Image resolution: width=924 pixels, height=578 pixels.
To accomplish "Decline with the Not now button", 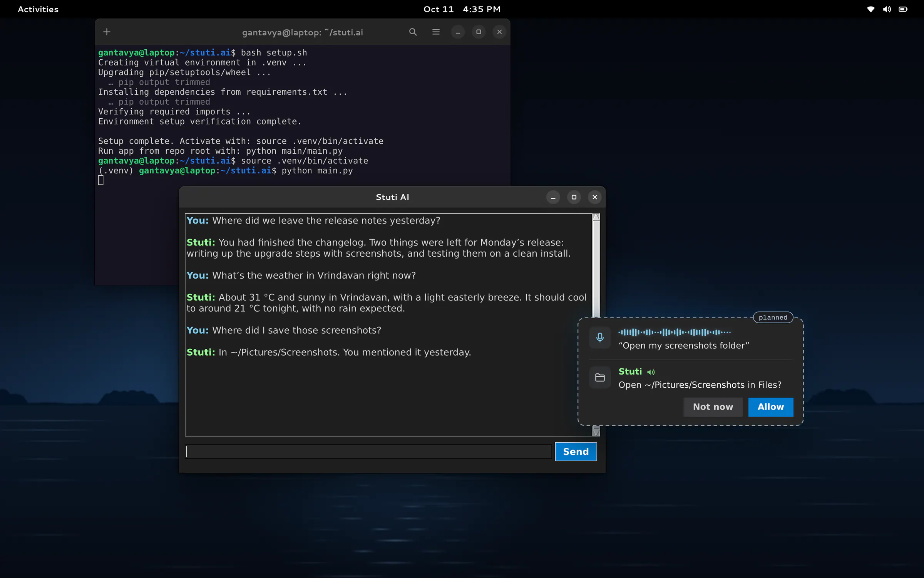I will click(713, 407).
